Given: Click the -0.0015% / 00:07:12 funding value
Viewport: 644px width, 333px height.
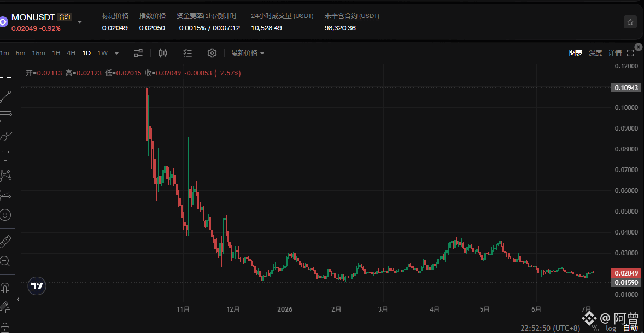Looking at the screenshot, I should pos(208,28).
